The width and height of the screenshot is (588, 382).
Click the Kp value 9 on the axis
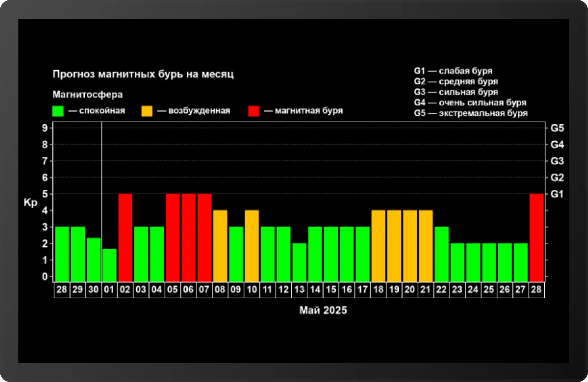[x=45, y=128]
